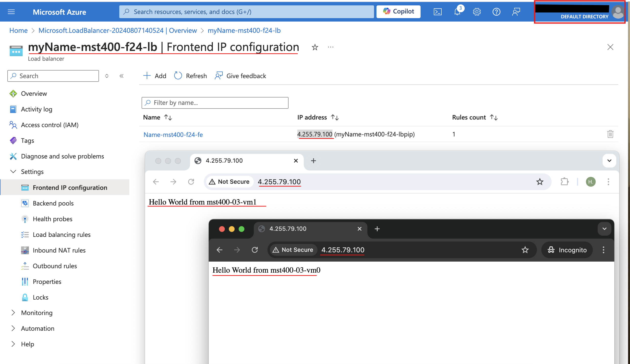This screenshot has height=364, width=630.
Task: Sort the table by Rules count
Action: pos(494,117)
